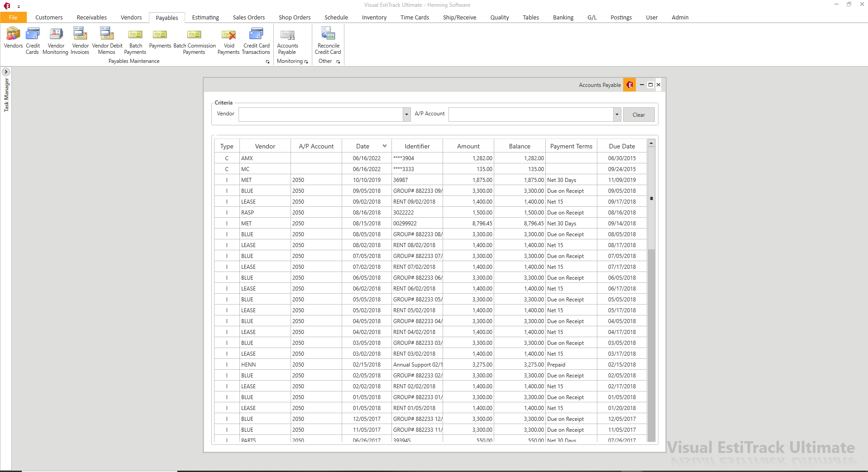Select the Void Payments icon
This screenshot has height=472, width=868.
(x=228, y=40)
